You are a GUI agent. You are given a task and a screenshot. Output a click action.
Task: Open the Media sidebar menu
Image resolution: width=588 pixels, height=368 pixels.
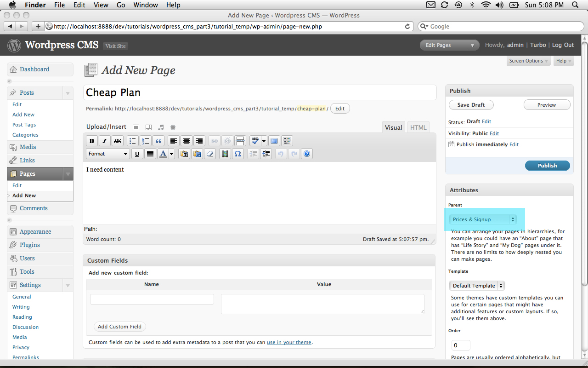[x=40, y=147]
